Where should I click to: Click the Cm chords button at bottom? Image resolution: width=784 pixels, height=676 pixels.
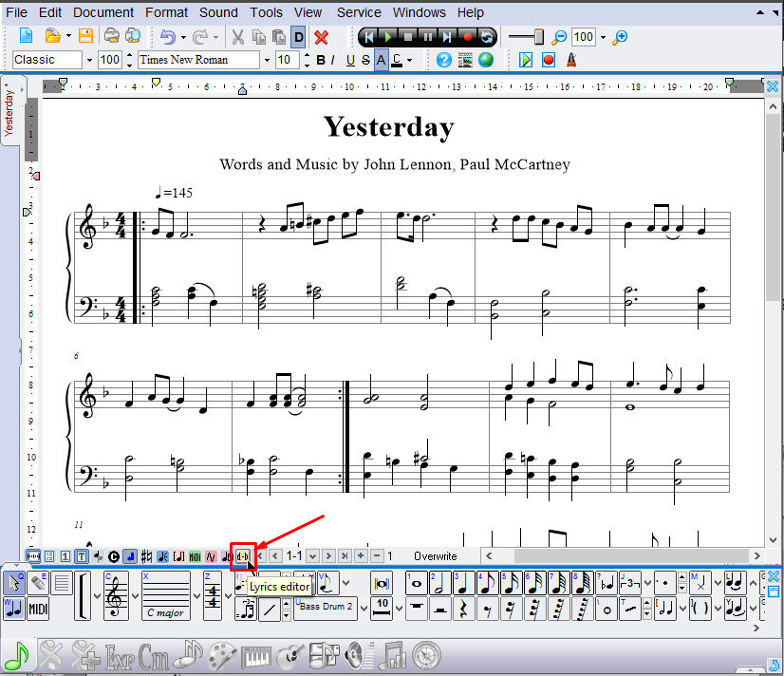point(154,656)
